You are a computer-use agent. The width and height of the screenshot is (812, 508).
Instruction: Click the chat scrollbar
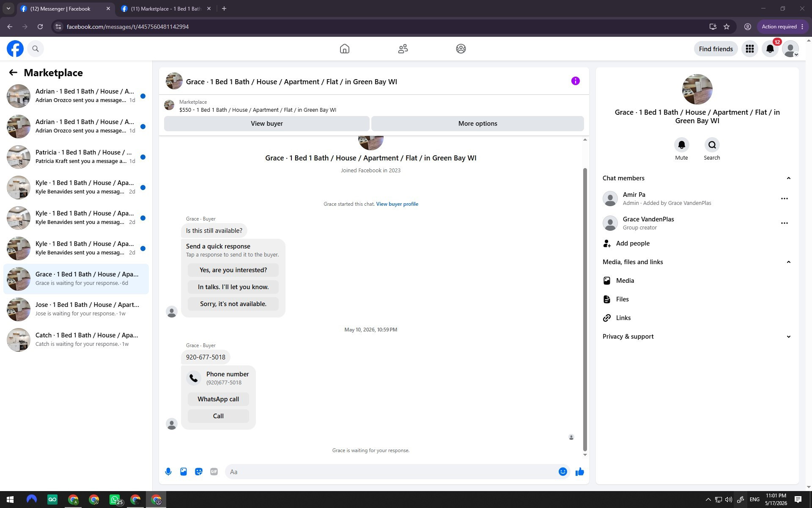pyautogui.click(x=585, y=309)
